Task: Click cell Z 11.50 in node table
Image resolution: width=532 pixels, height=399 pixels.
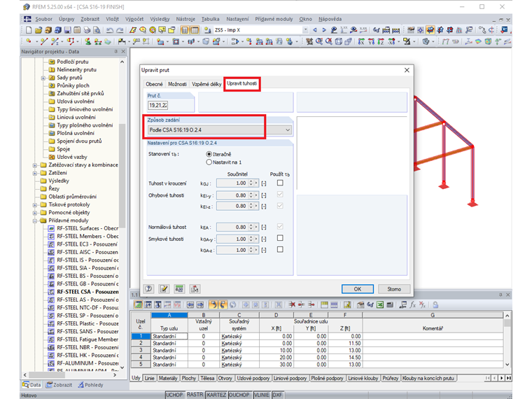Action: (x=345, y=344)
